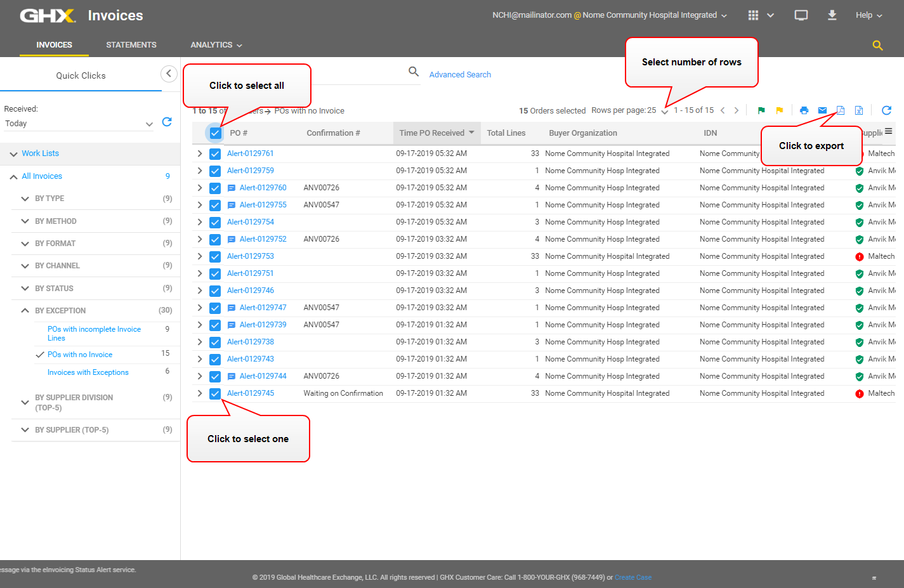
Task: Uncheck the row for Alert-0129745
Action: (215, 394)
